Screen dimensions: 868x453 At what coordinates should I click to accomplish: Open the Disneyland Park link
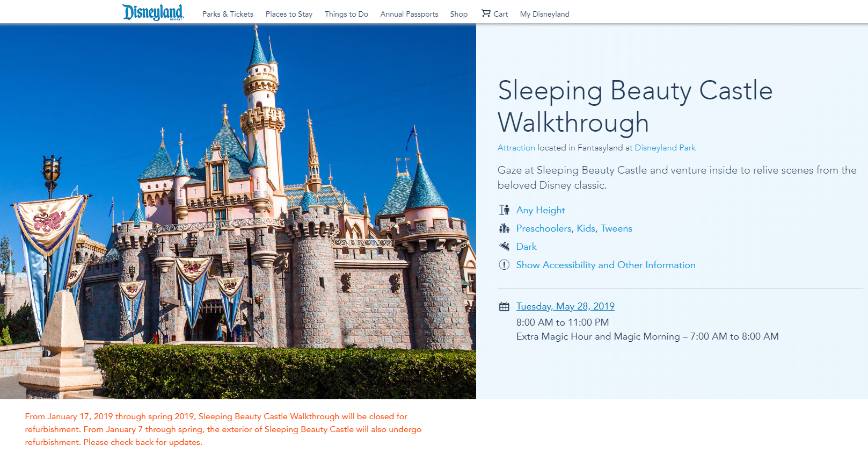[x=665, y=148]
